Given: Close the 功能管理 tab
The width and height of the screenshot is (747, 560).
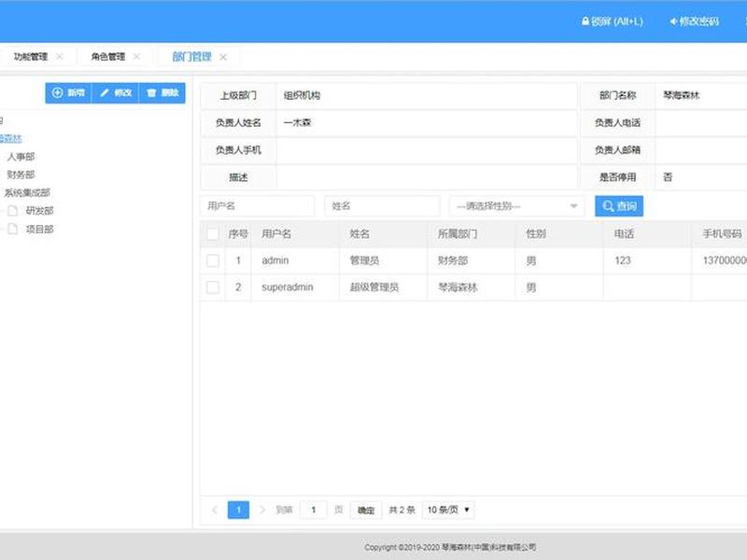Looking at the screenshot, I should [60, 57].
